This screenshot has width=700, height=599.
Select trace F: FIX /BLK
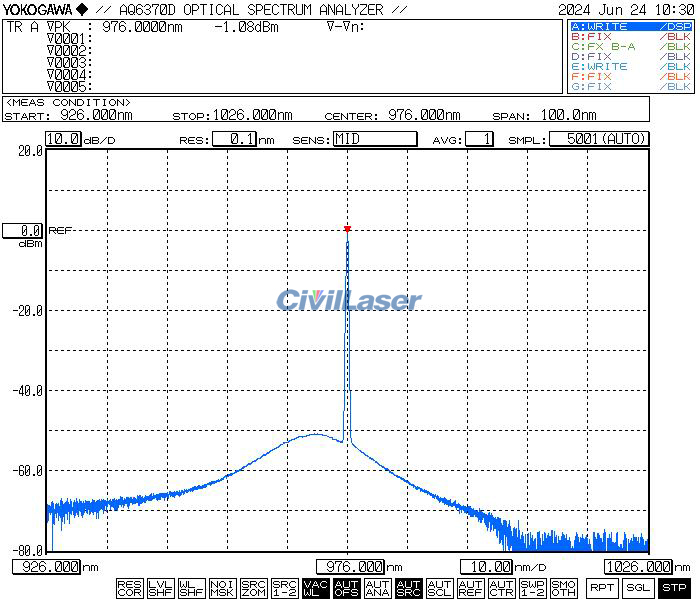point(631,76)
